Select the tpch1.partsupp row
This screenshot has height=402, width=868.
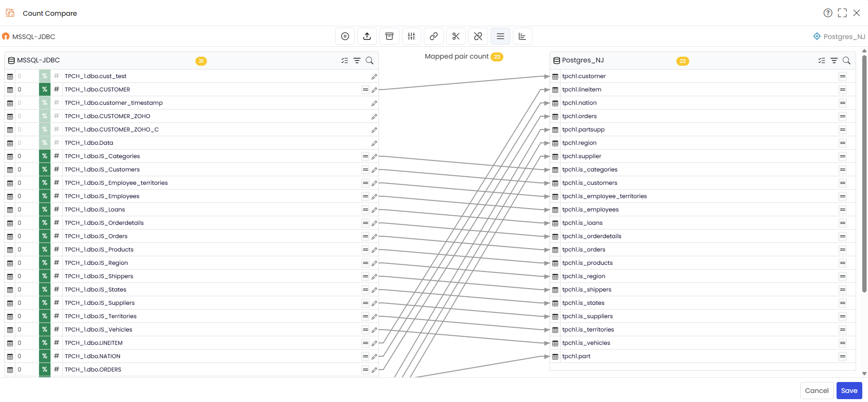703,130
